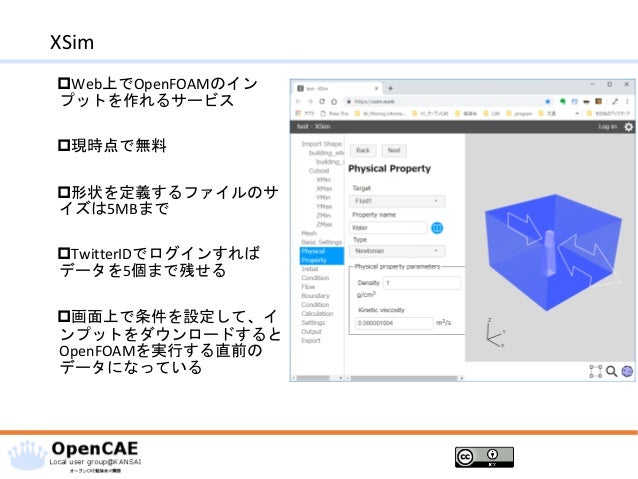Select YMin in the step tree

[x=324, y=197]
